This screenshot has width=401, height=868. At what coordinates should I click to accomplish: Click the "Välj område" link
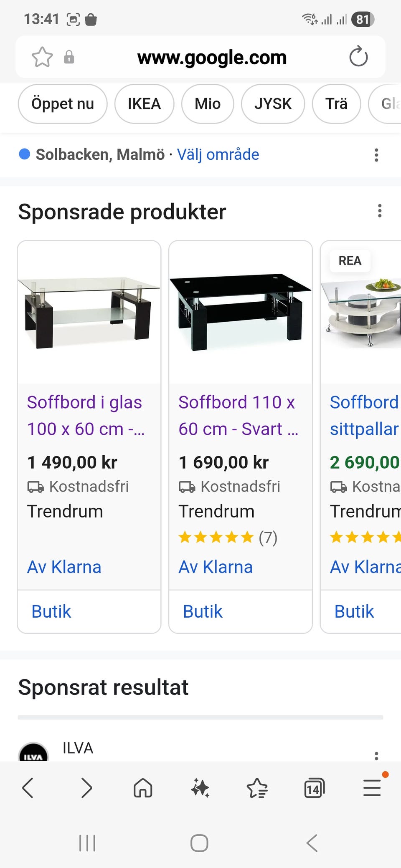click(x=218, y=155)
